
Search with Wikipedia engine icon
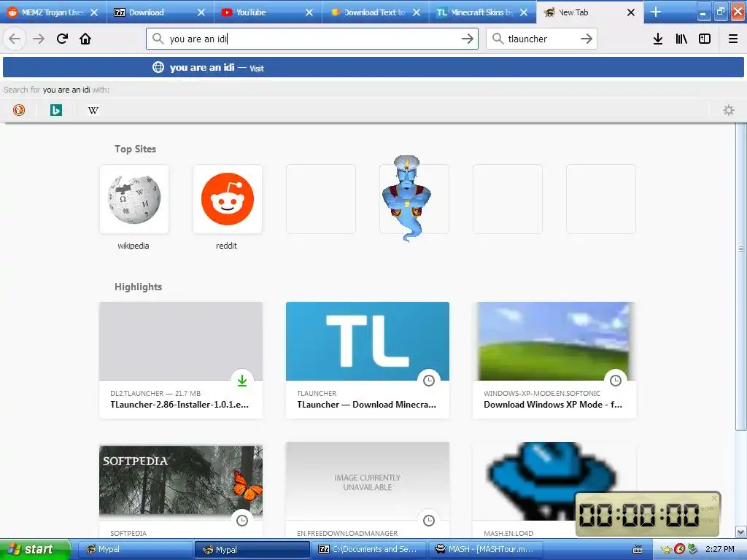(93, 110)
